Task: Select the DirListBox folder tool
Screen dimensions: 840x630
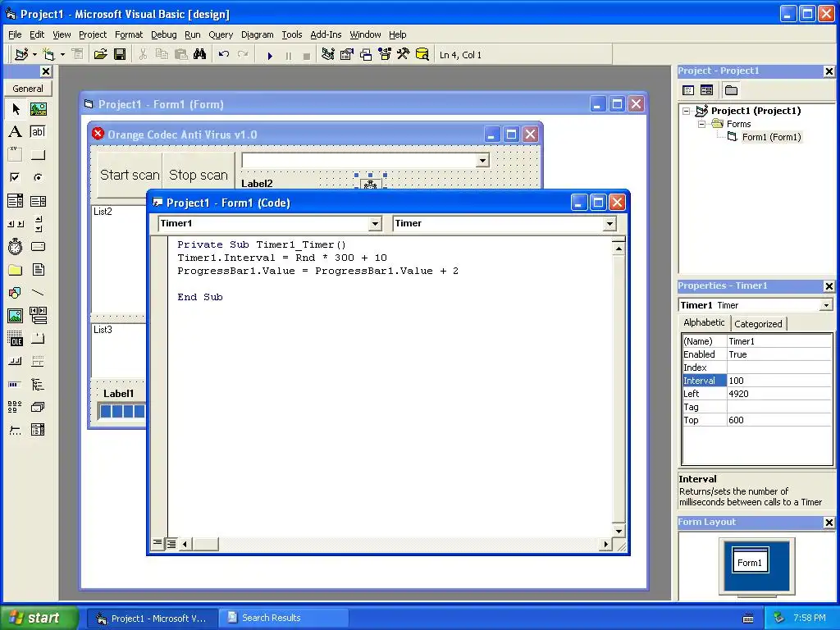Action: tap(16, 269)
